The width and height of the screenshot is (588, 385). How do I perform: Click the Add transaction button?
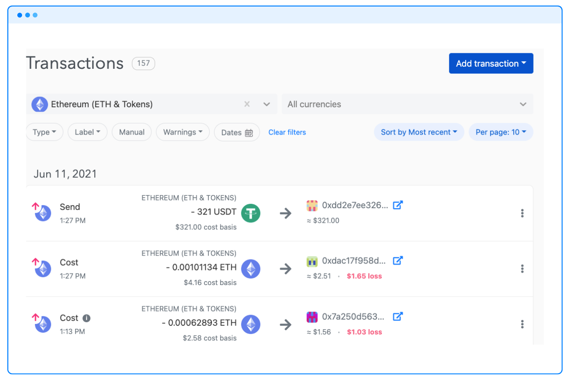(x=491, y=64)
